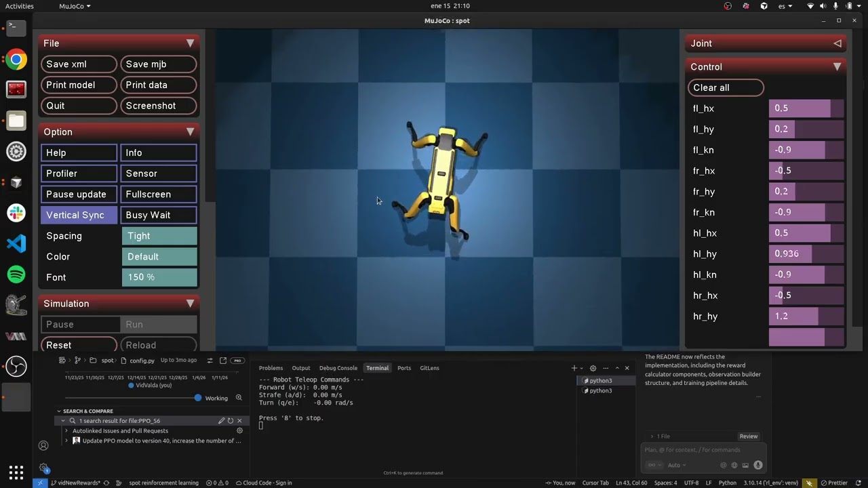
Task: Open the Auto model dropdown in chat
Action: point(677,465)
